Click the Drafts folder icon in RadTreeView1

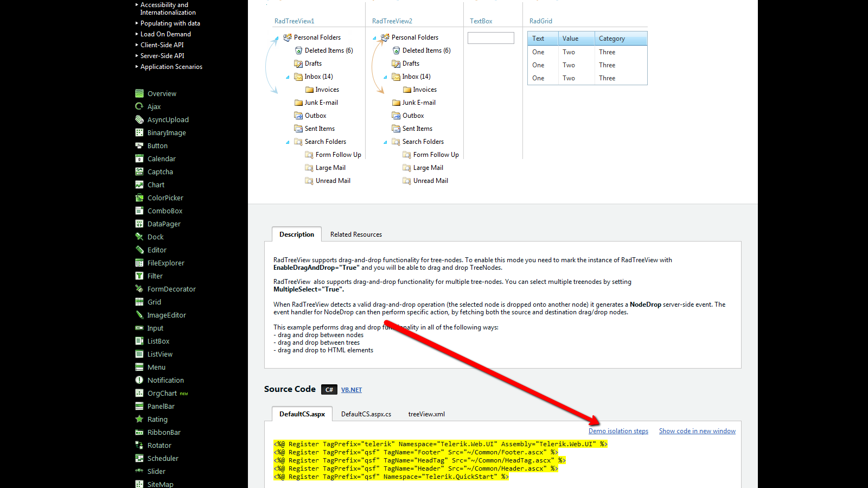pyautogui.click(x=298, y=64)
